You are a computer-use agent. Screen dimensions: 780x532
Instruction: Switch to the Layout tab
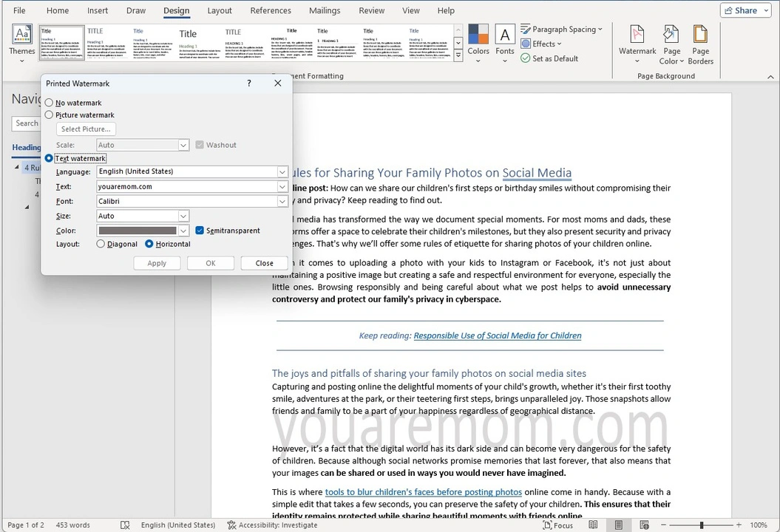coord(220,10)
